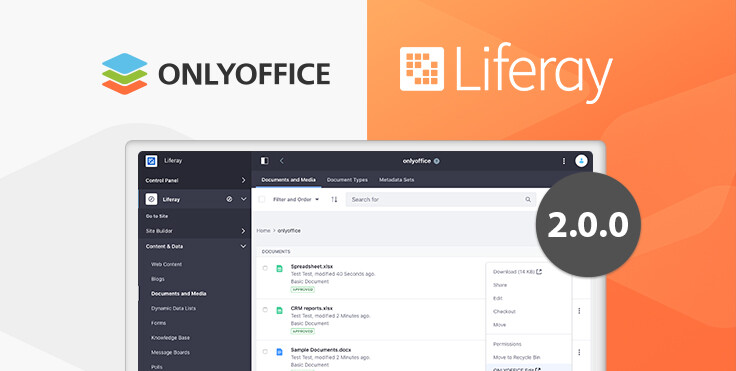
Task: Switch to the Metadata Sets tab
Action: click(397, 180)
